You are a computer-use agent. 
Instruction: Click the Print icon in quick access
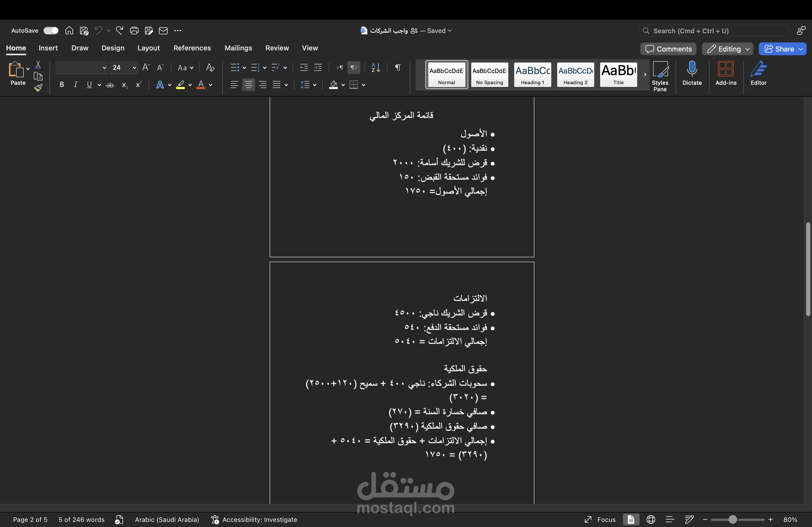pyautogui.click(x=134, y=31)
